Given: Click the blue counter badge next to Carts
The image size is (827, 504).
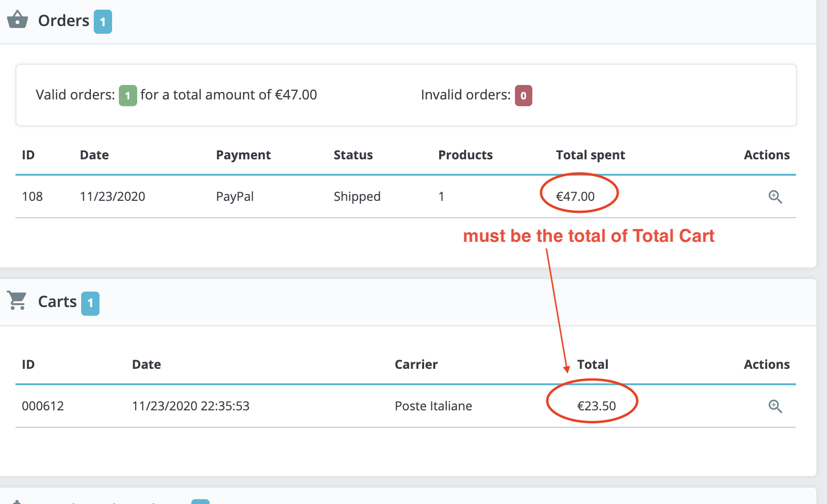Looking at the screenshot, I should click(x=90, y=303).
